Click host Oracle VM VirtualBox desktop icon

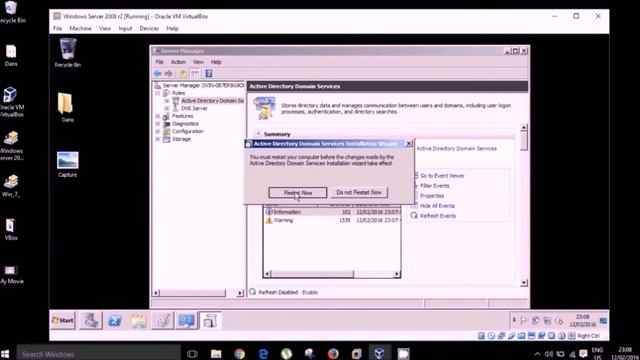pyautogui.click(x=11, y=102)
